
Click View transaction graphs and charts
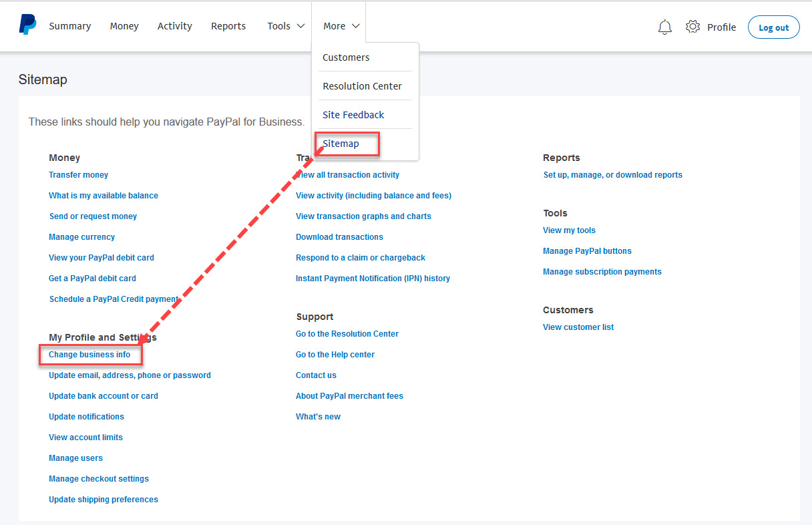[363, 216]
